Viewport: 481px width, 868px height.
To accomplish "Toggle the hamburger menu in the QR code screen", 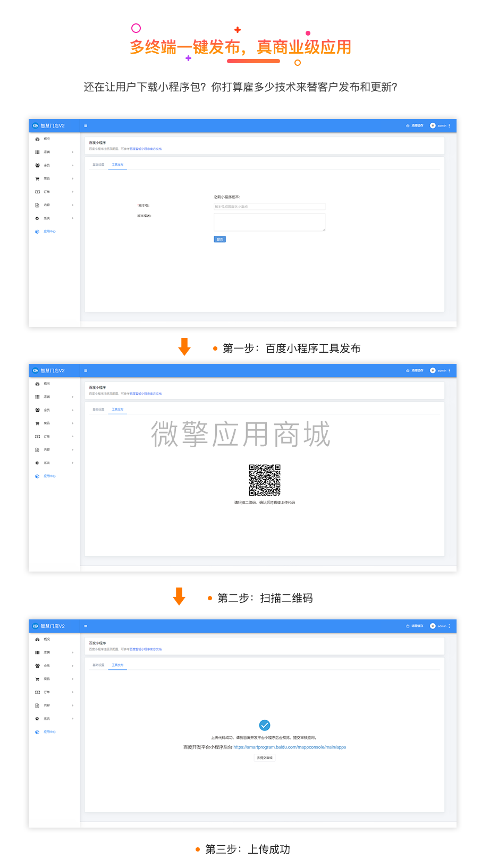I will click(86, 371).
